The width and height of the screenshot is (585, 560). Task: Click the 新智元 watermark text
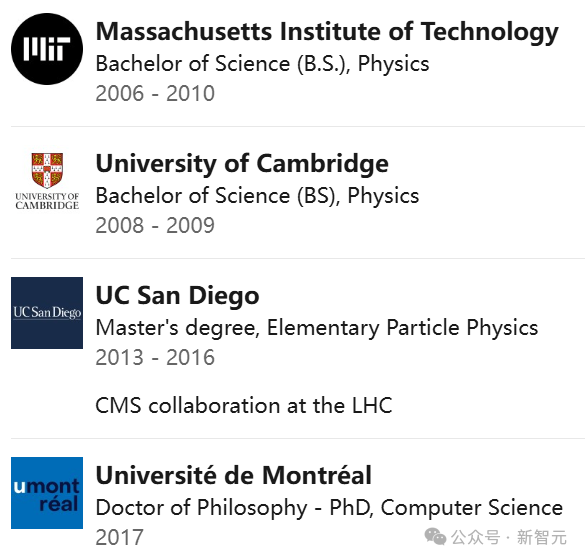pos(542,537)
